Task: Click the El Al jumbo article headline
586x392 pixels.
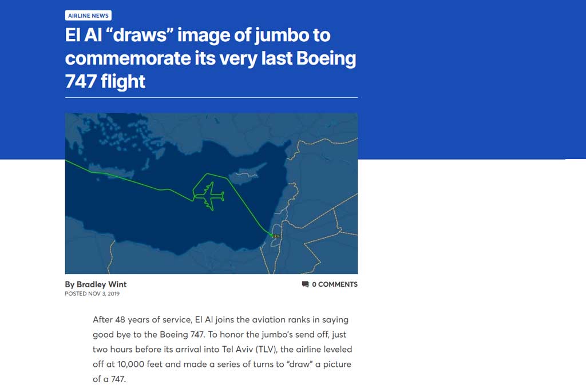Action: [x=211, y=58]
